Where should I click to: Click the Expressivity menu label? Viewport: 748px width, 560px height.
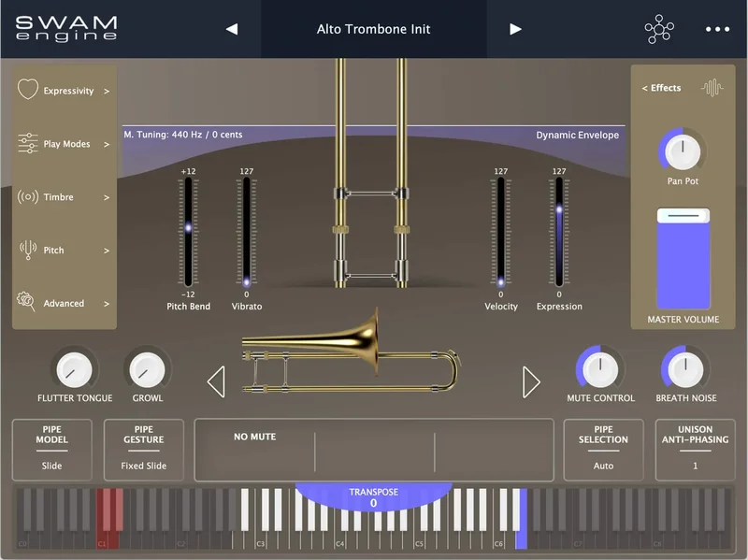[68, 91]
